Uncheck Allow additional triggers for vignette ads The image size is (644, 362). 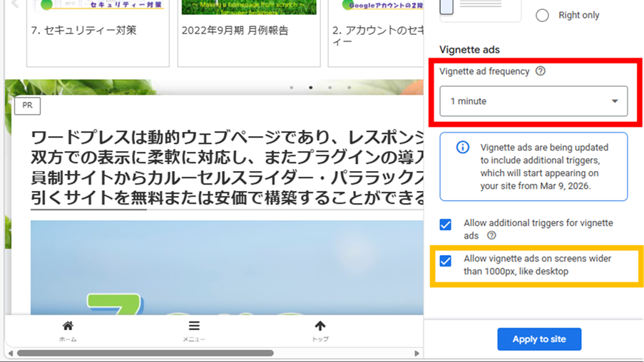point(446,224)
